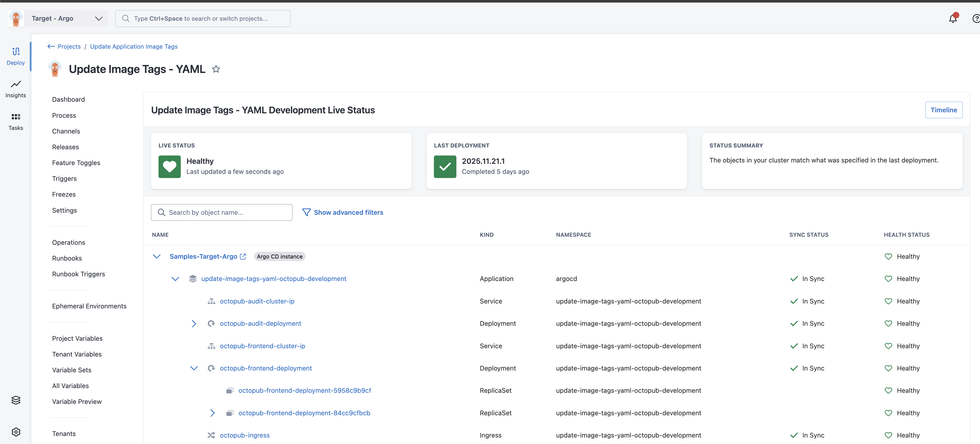Open the Runbooks menu item
The image size is (980, 444).
67,258
